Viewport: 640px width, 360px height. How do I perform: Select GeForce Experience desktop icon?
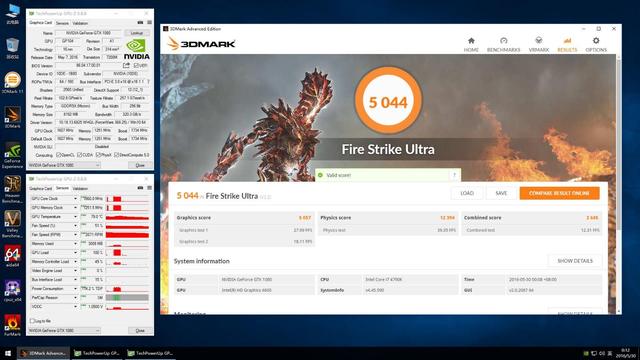pyautogui.click(x=13, y=156)
